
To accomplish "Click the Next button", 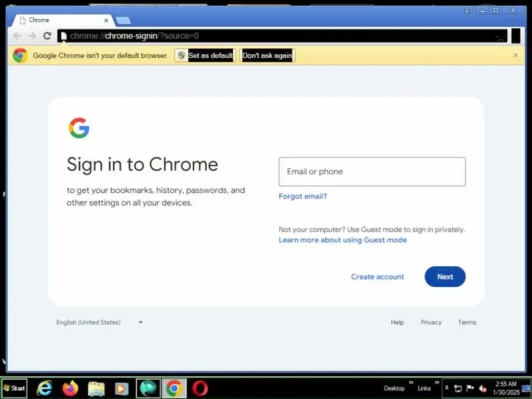I will click(445, 276).
